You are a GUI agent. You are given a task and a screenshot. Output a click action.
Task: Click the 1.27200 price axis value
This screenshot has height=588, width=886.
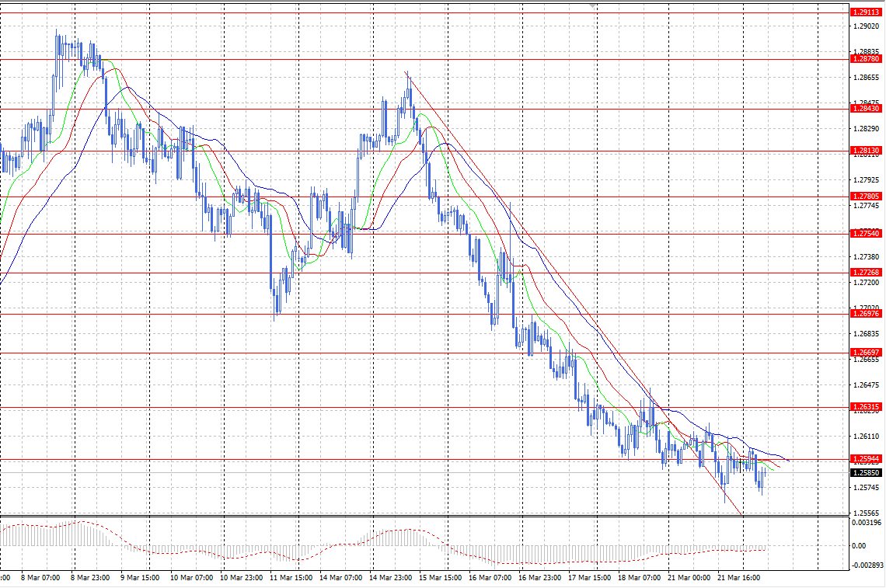click(867, 283)
